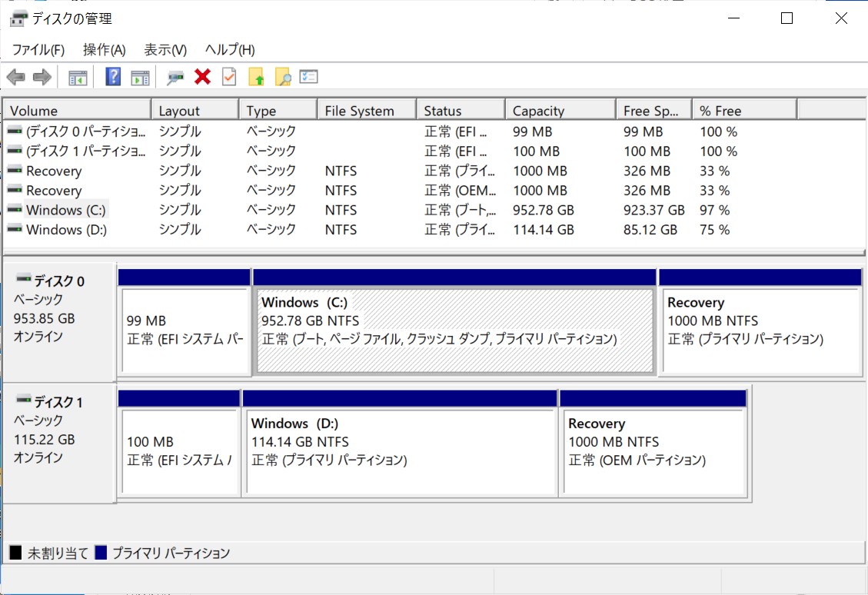Viewport: 868px width, 595px height.
Task: Click the 952.78 GB capacity cell
Action: [x=543, y=211]
